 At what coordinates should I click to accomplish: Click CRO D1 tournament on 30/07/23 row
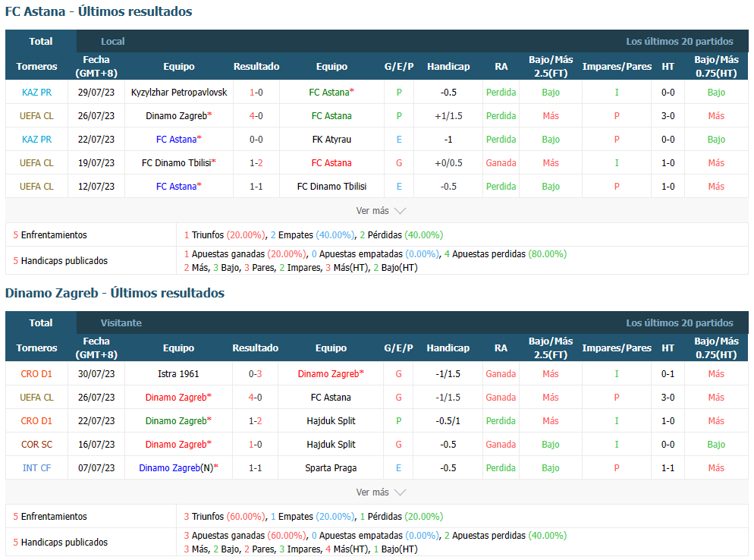tap(36, 374)
